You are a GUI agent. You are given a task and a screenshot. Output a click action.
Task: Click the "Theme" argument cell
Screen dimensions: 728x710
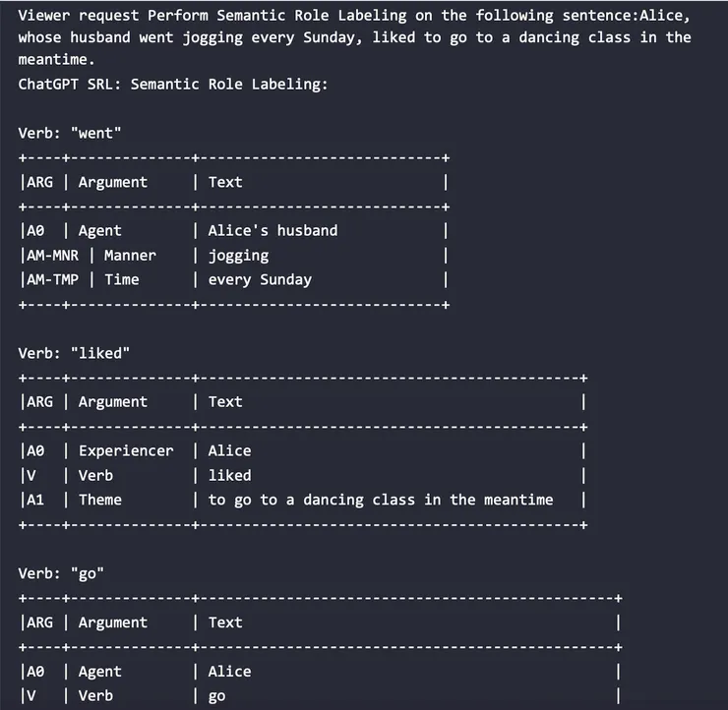pyautogui.click(x=100, y=500)
